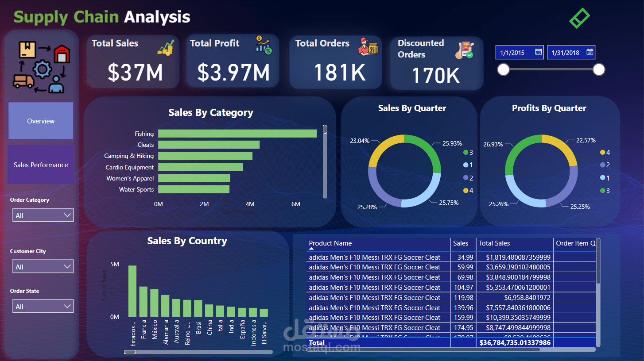Toggle legend item 3 in Sales By Quarter
The width and height of the screenshot is (644, 361).
pos(467,152)
